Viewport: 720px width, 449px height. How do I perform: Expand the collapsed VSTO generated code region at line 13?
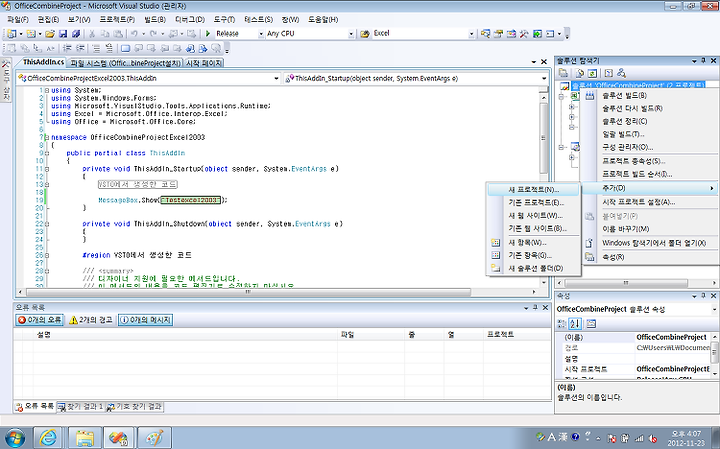[47, 185]
